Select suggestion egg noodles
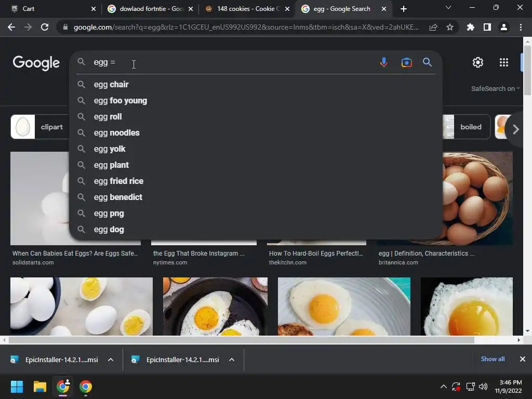 (256, 132)
